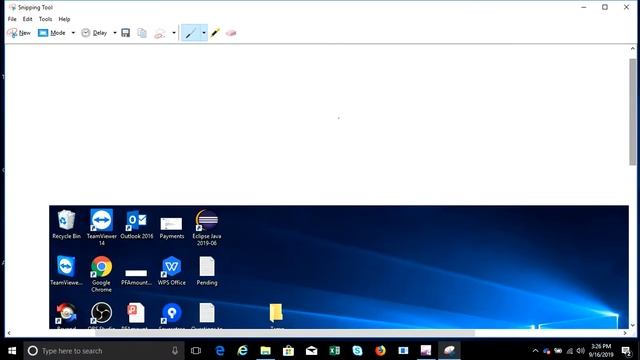
Task: Open the File menu
Action: (x=12, y=19)
